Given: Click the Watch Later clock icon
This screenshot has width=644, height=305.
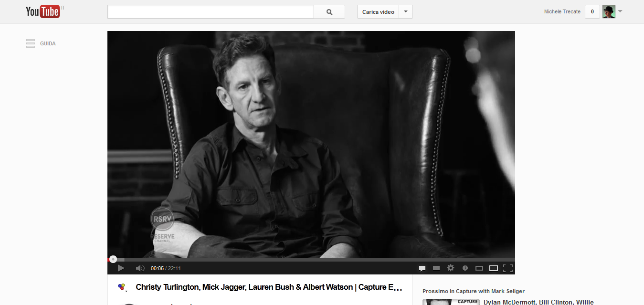Looking at the screenshot, I should (465, 268).
